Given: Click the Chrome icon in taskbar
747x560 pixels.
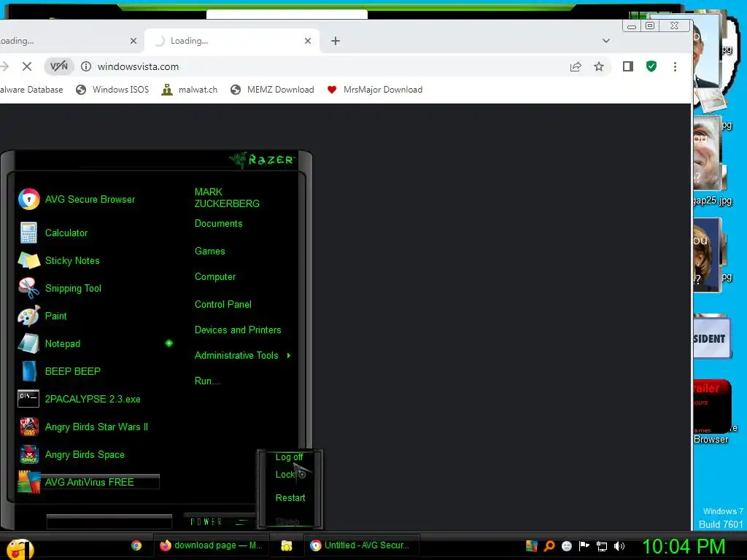Looking at the screenshot, I should [136, 545].
